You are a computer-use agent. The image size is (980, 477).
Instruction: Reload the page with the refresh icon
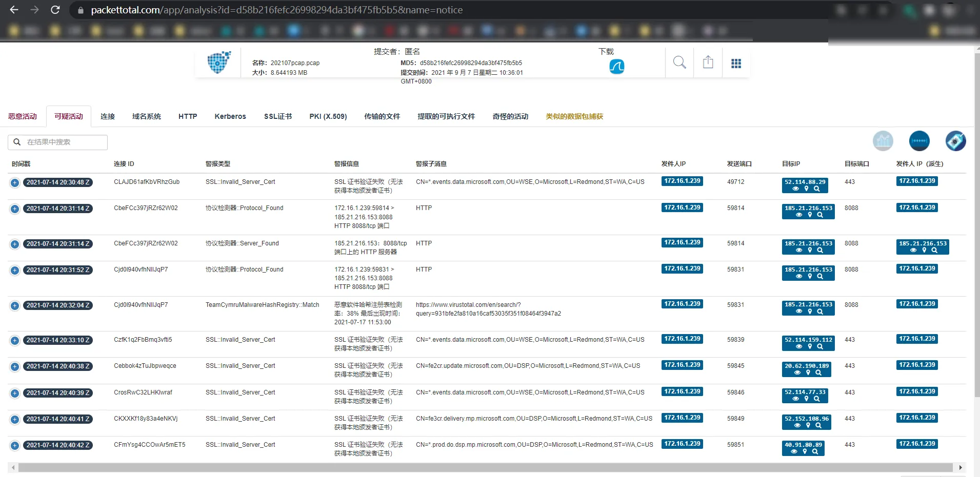[x=55, y=10]
